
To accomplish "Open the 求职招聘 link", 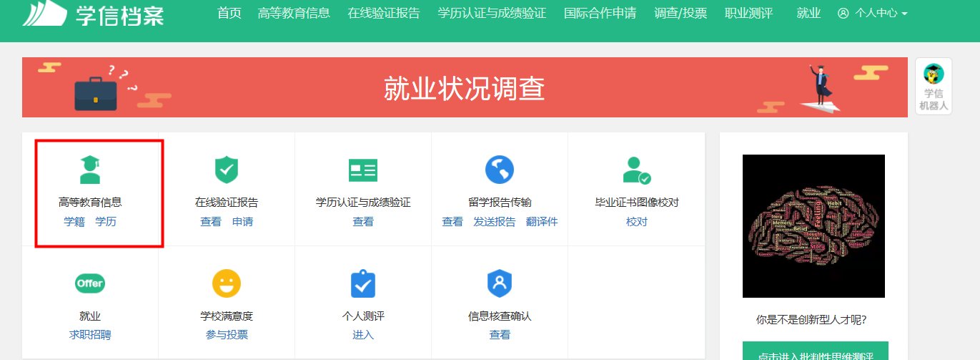I will tap(90, 334).
